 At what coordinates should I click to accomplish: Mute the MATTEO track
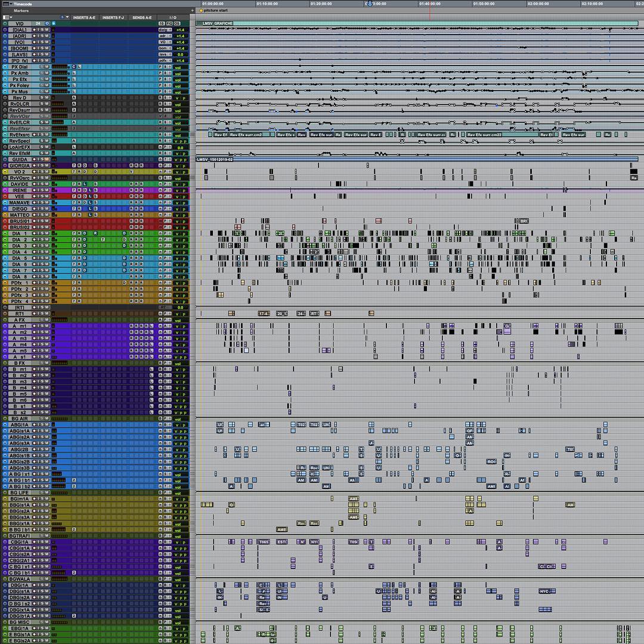click(x=47, y=215)
